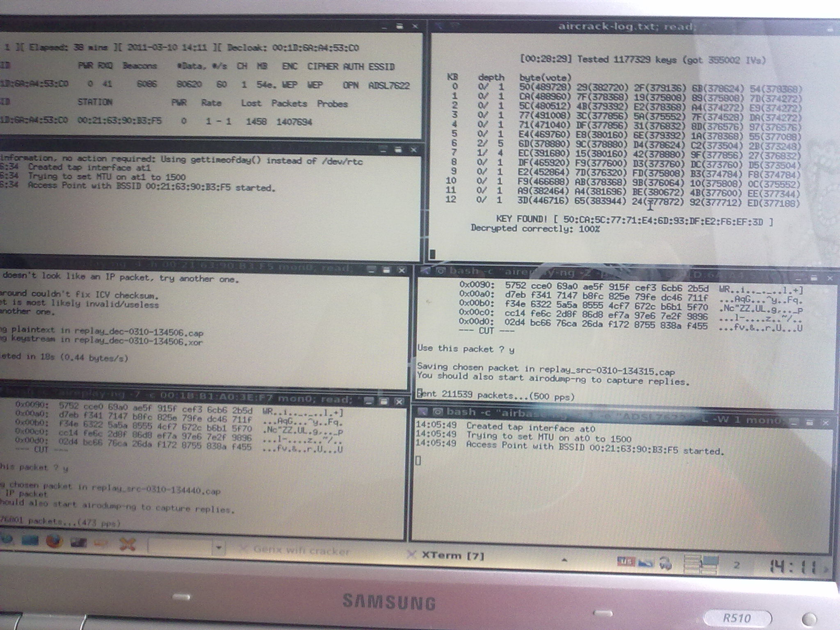Click the 'Trying to set MTU on at1 to 1500' line

[107, 177]
